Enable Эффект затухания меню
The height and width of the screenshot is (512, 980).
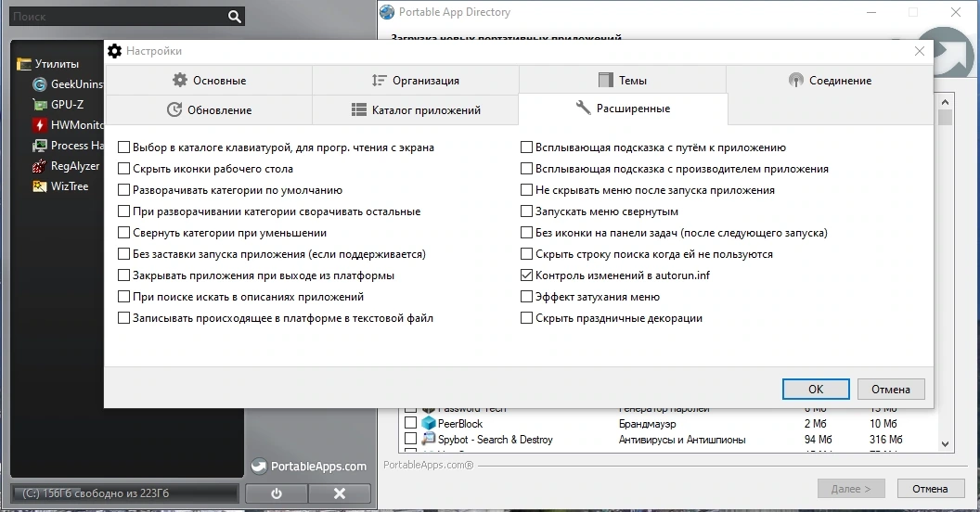pos(526,297)
